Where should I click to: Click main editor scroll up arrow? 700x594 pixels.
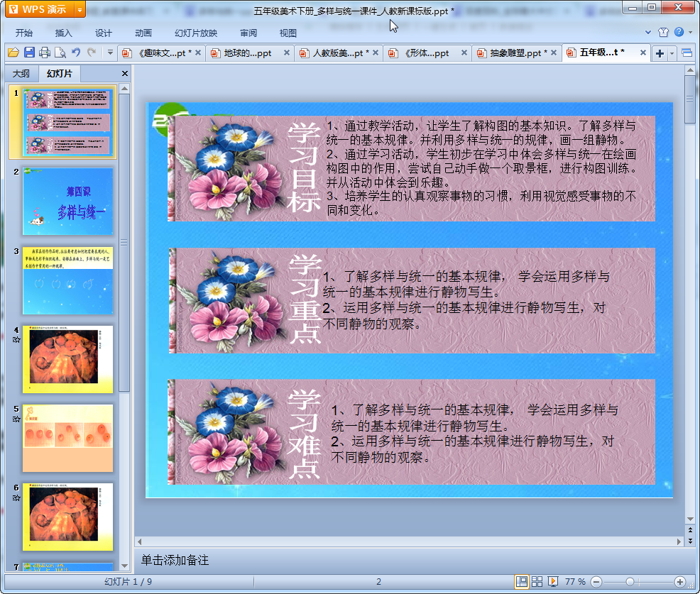coord(690,70)
